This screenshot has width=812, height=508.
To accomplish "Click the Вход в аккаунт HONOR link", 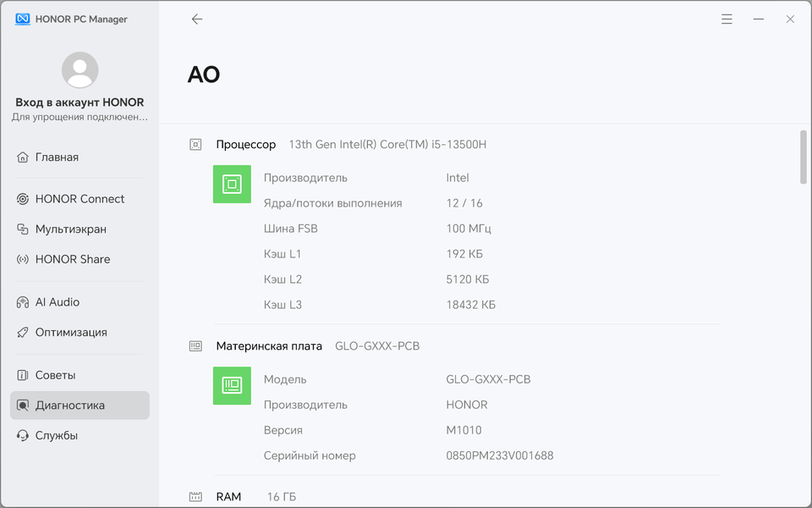I will coord(80,102).
